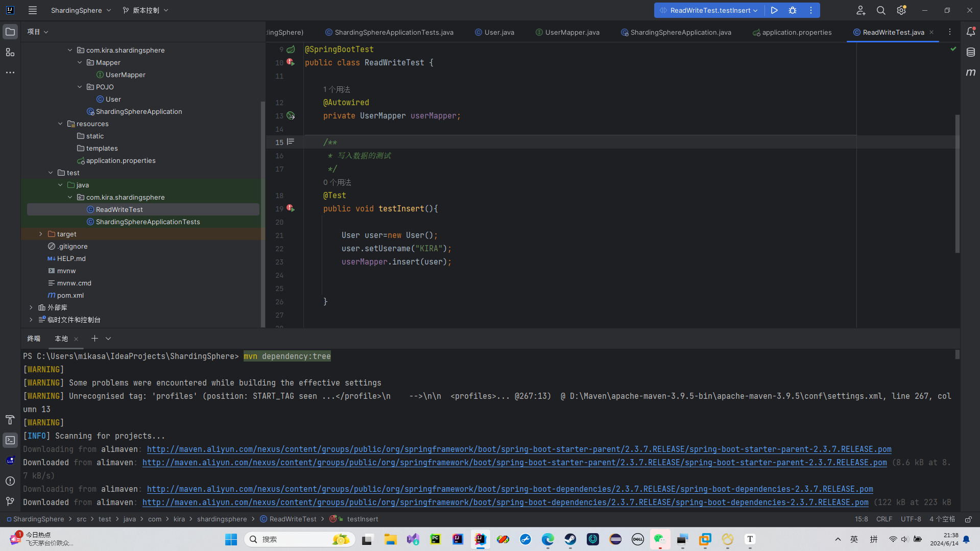Toggle read-only lock in status bar
Image resolution: width=980 pixels, height=551 pixels.
point(968,519)
